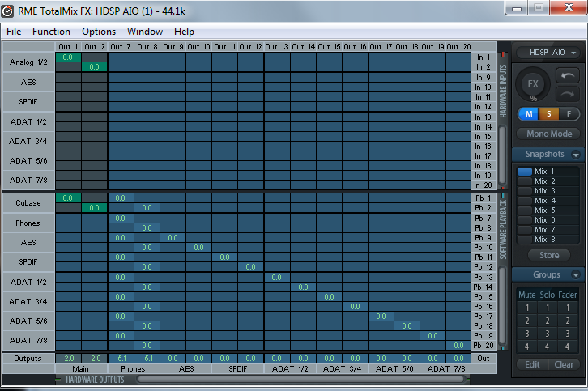Open the File menu
Screen dimensions: 588x391
pos(14,32)
